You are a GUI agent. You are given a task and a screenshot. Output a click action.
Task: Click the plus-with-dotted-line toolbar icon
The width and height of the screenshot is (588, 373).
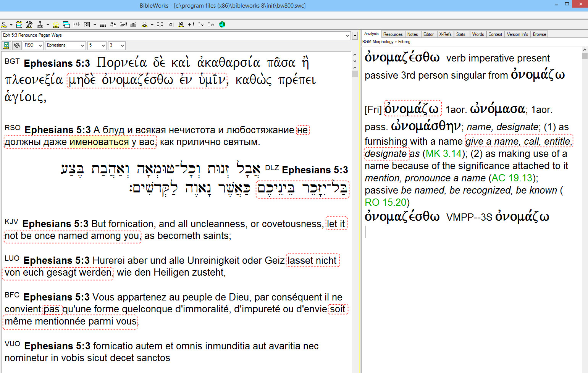(x=191, y=24)
